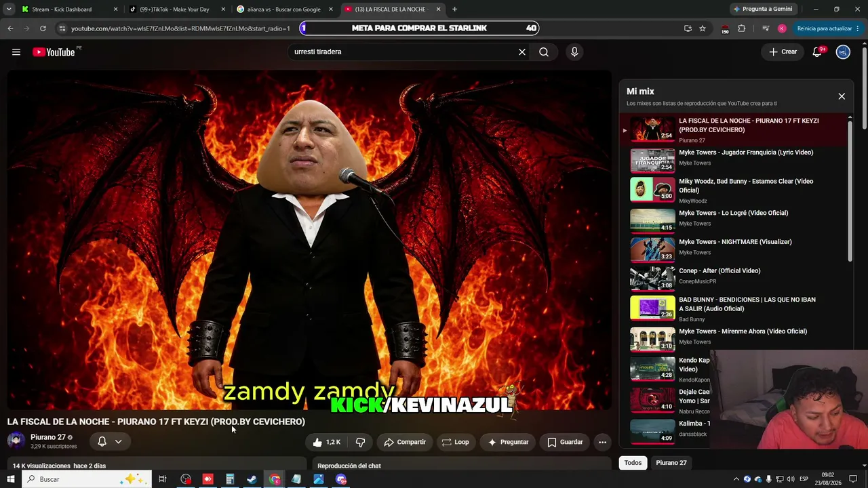Screen dimensions: 868x488
Task: Open the Piurano 27 channel avatar
Action: pyautogui.click(x=16, y=441)
